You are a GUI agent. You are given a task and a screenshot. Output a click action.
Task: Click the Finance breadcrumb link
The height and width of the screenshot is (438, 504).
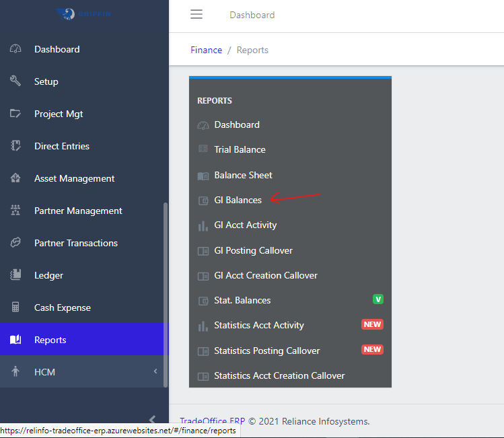pos(206,50)
